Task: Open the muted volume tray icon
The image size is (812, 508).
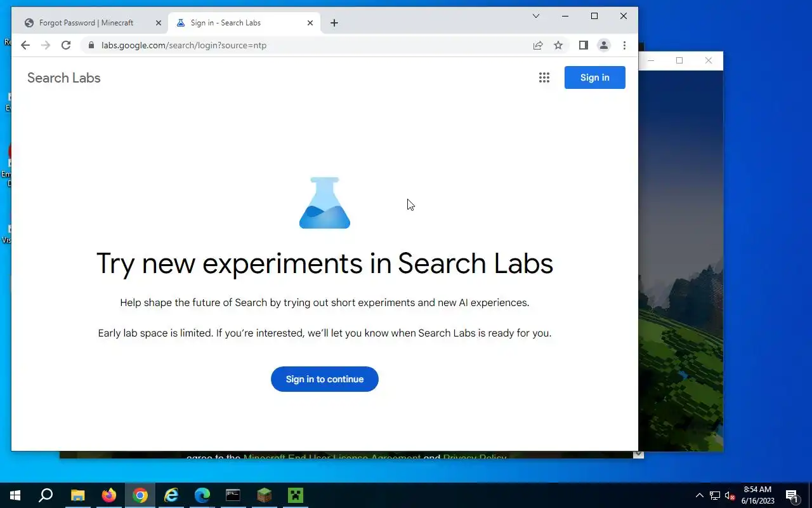Action: (x=730, y=495)
